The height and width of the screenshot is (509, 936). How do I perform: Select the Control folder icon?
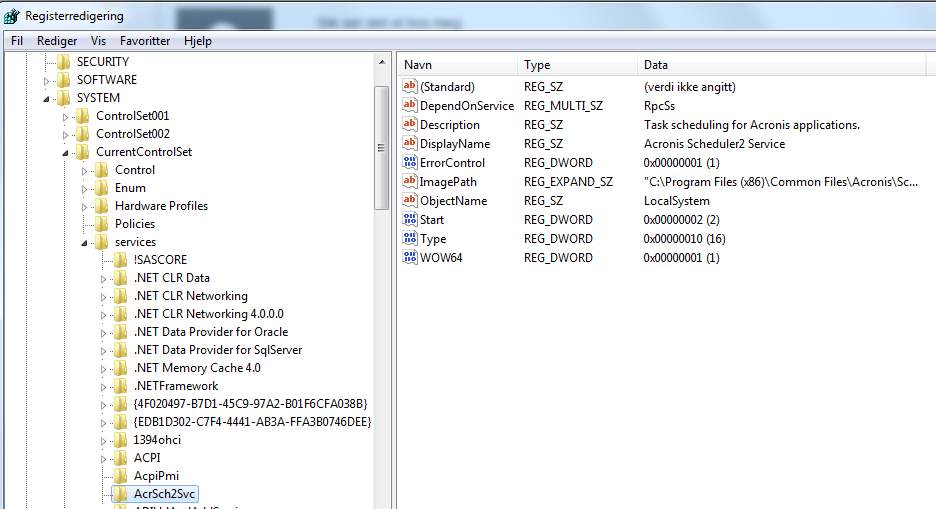coord(102,170)
